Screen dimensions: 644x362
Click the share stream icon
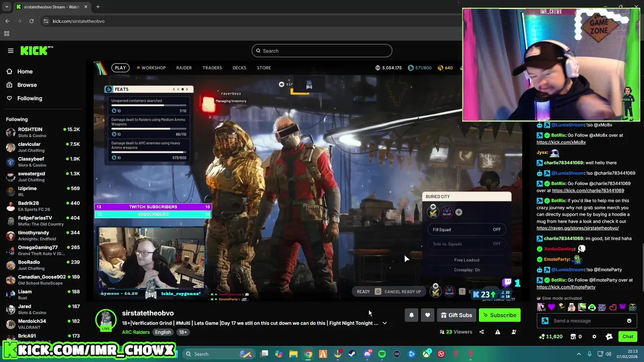point(481,332)
